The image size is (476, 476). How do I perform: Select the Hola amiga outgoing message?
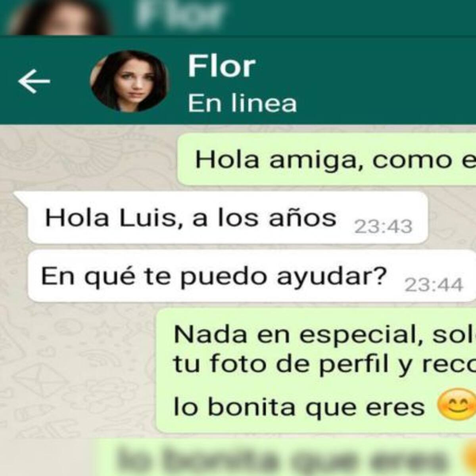326,159
